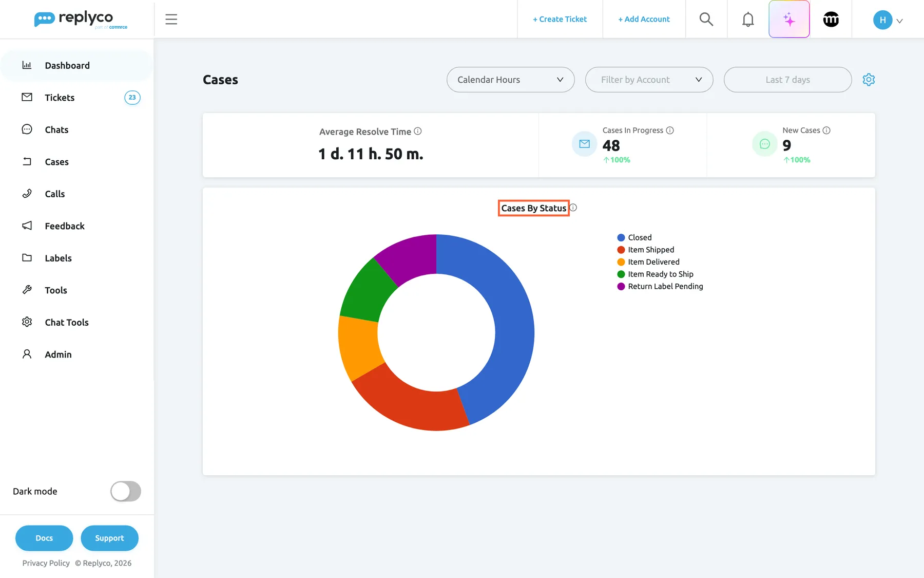The height and width of the screenshot is (578, 924).
Task: Click the Support button
Action: (109, 538)
